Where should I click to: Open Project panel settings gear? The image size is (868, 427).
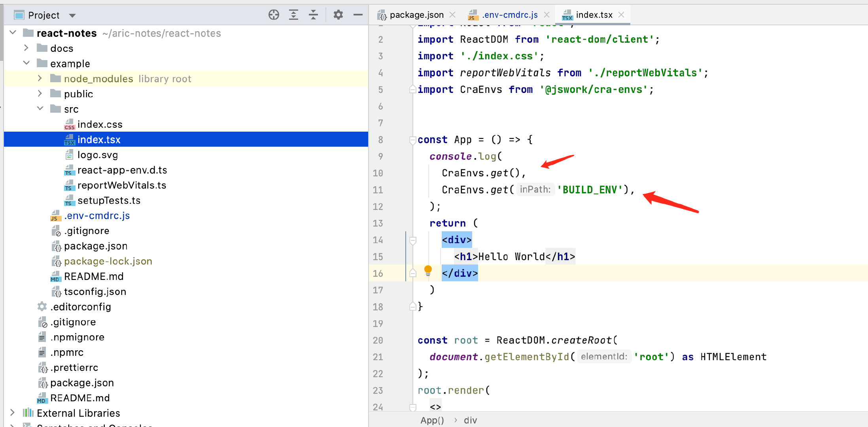pos(338,15)
